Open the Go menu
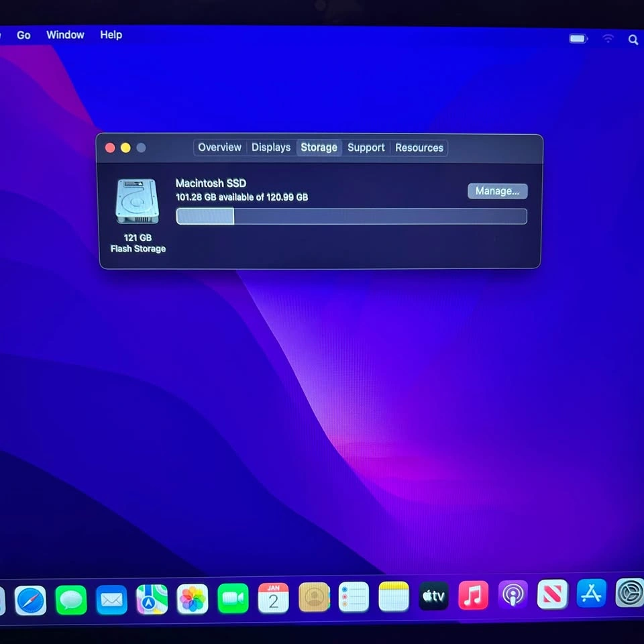This screenshot has height=644, width=644. pos(23,36)
